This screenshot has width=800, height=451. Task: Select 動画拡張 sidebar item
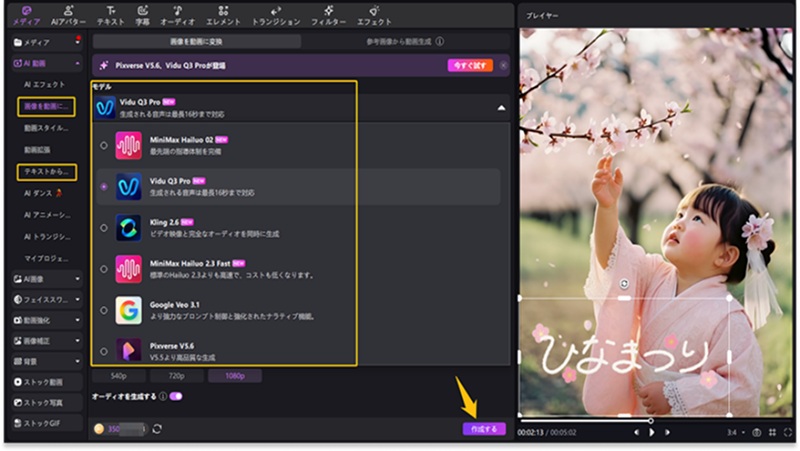[37, 149]
